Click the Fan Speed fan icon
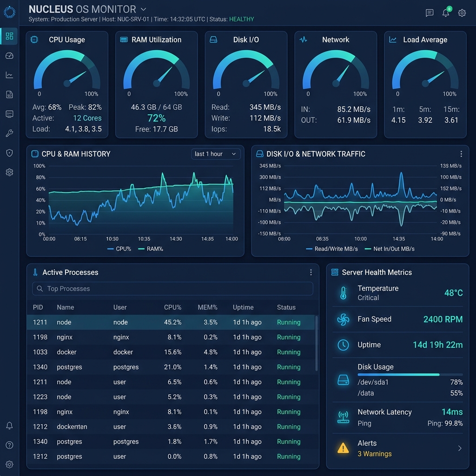The image size is (476, 476). pos(344,319)
